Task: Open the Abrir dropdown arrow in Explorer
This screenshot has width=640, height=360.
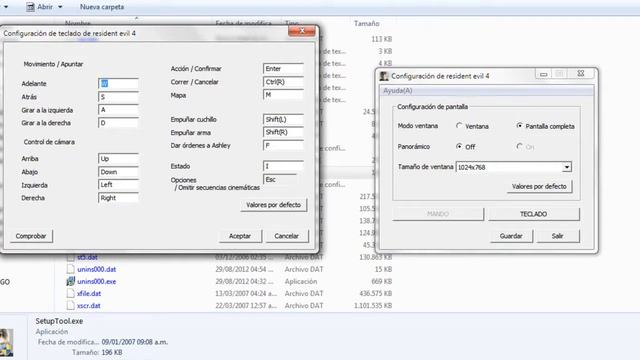Action: 60,7
